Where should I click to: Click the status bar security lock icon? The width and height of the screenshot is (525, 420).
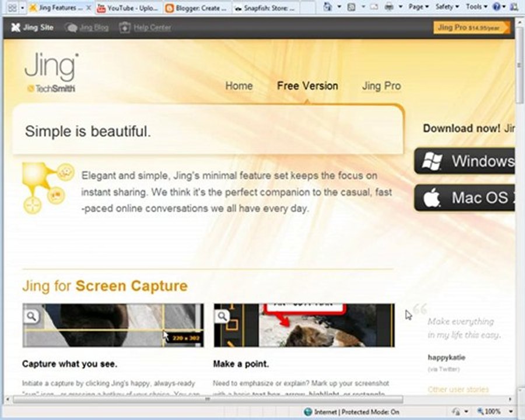(456, 411)
